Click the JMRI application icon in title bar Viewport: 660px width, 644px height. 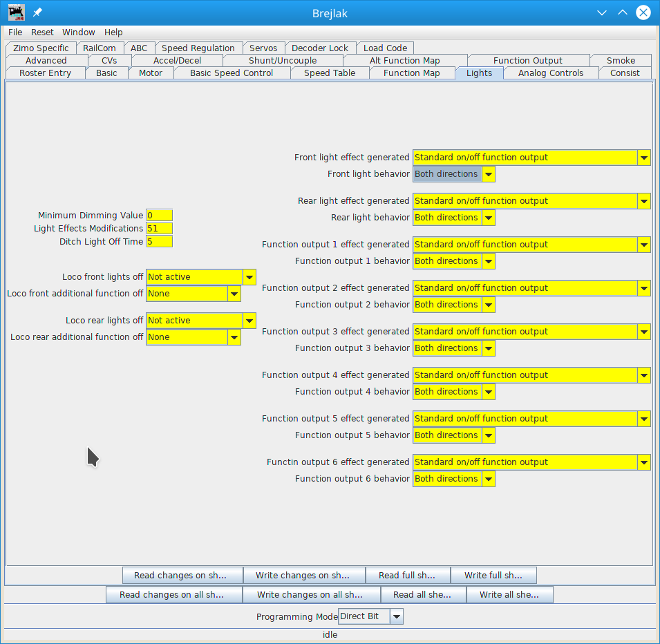click(16, 13)
